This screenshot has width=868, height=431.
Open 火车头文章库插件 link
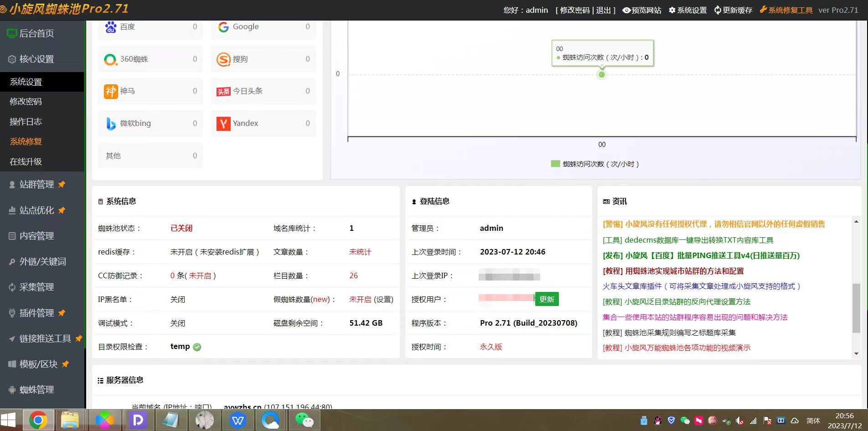click(702, 286)
